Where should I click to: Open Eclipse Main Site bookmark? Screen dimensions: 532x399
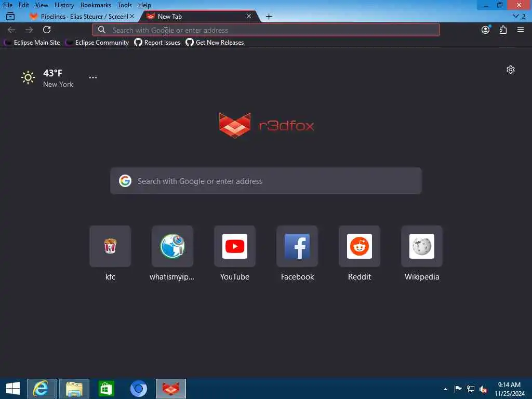[x=32, y=43]
